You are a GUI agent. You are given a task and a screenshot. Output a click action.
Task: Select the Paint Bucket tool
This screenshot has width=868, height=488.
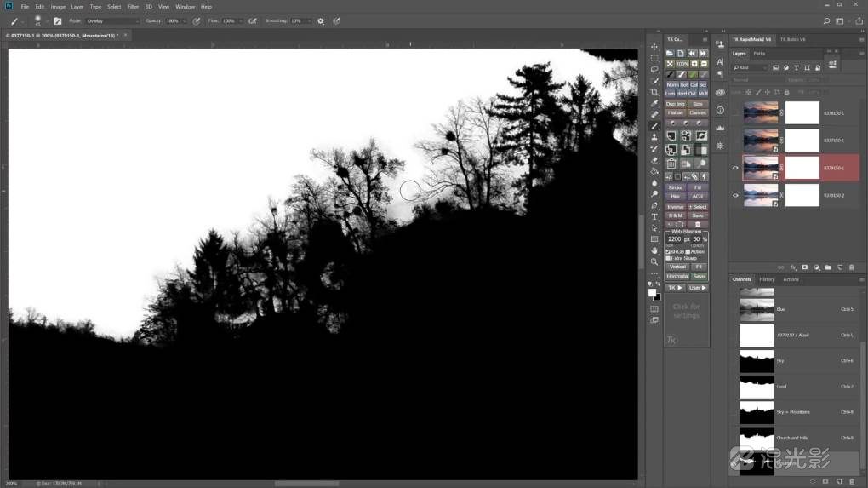[654, 172]
